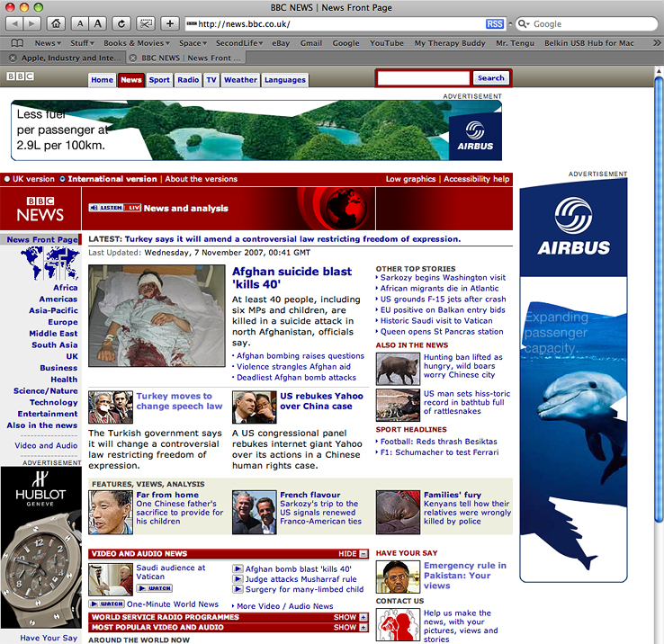Image resolution: width=664 pixels, height=644 pixels.
Task: Open the Web Clip scissors tool
Action: [146, 23]
